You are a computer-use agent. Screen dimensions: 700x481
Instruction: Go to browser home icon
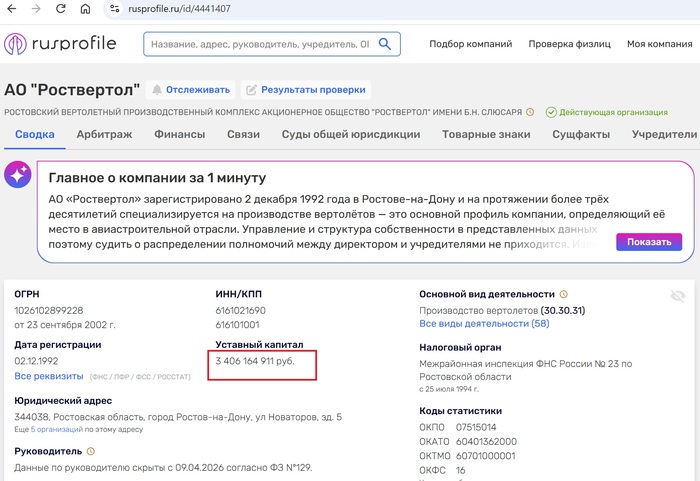(85, 8)
